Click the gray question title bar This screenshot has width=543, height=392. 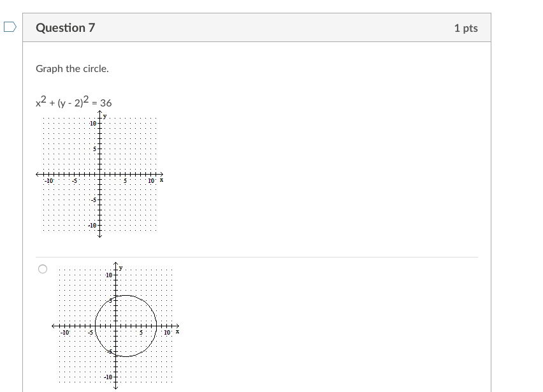(255, 27)
